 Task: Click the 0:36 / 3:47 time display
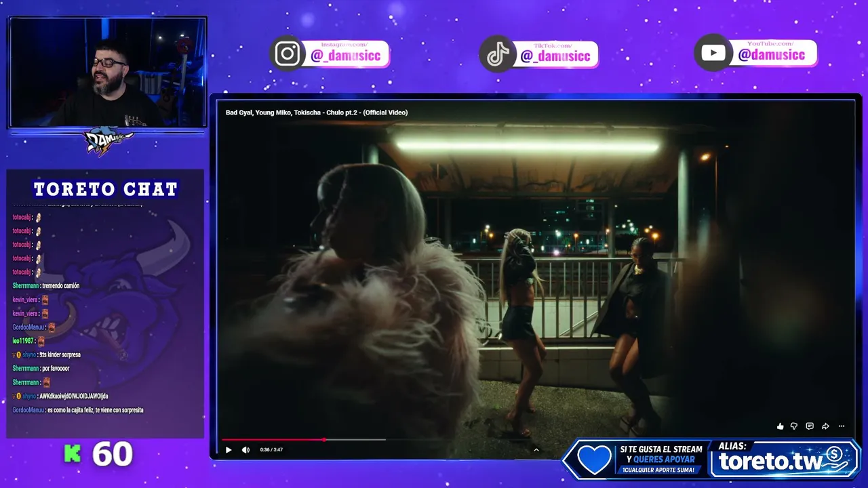271,450
